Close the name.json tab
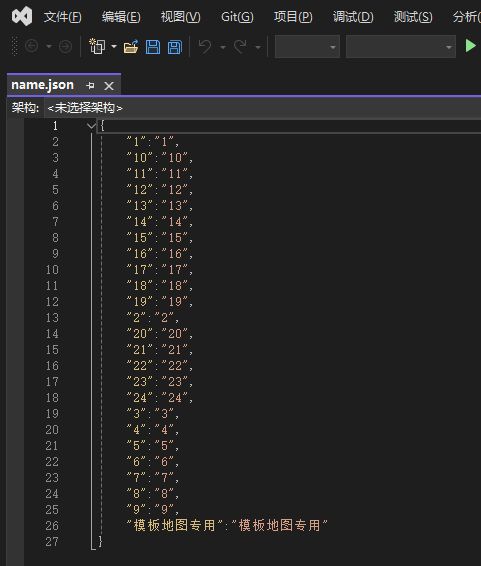The height and width of the screenshot is (566, 481). (109, 86)
